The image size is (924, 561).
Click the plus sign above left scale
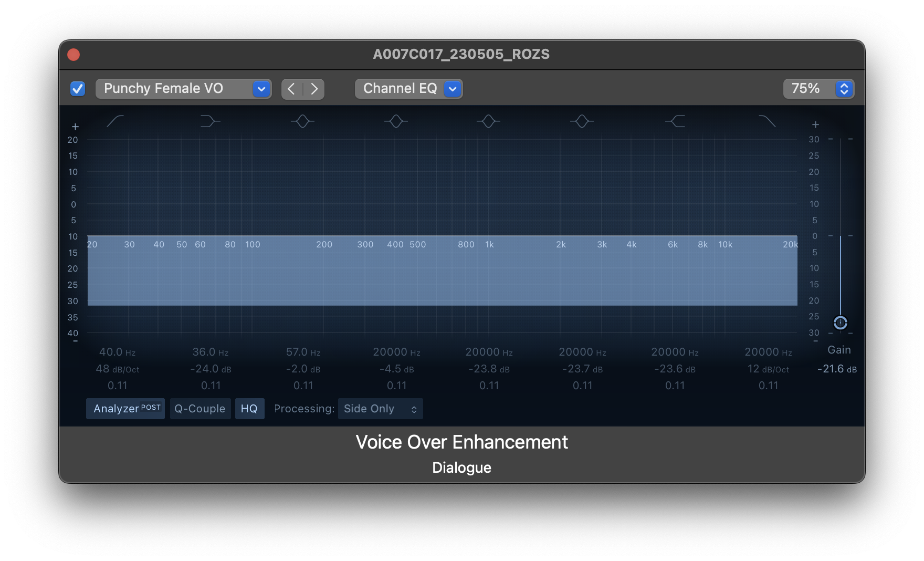[75, 127]
